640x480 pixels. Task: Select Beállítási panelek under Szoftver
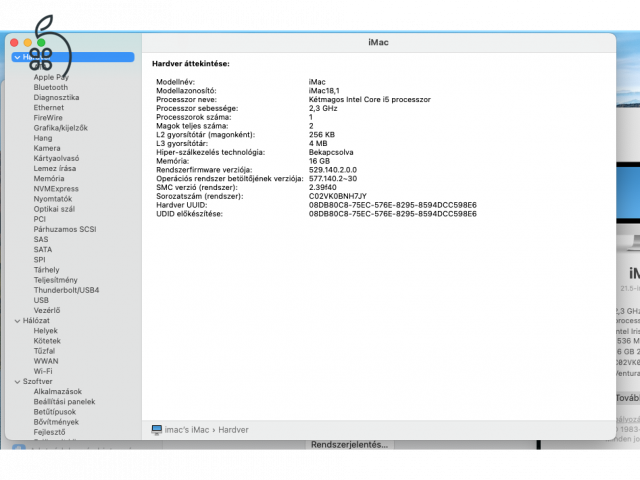64,402
